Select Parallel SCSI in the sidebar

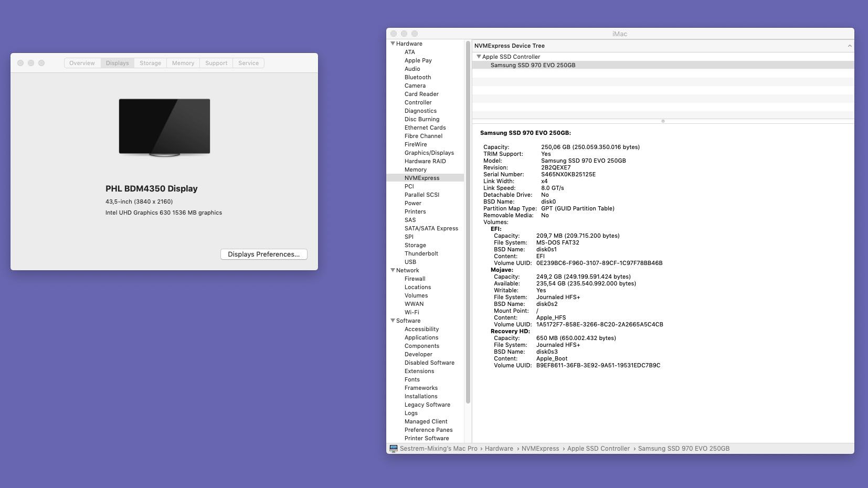(422, 195)
